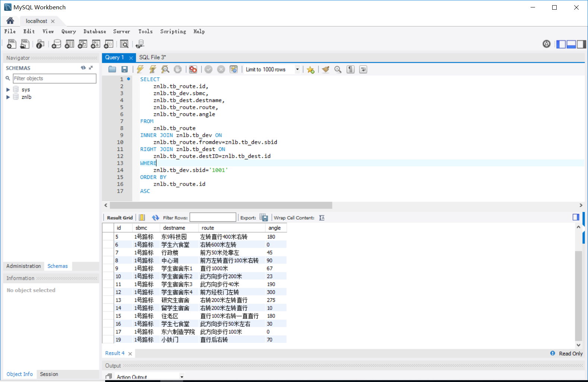The image size is (588, 382).
Task: Open the object inspector icon
Action: pyautogui.click(x=40, y=44)
